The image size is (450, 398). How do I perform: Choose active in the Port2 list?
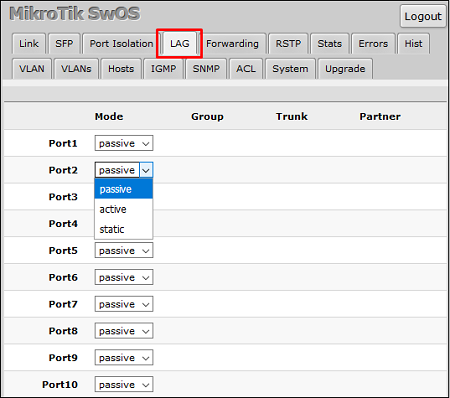[124, 209]
